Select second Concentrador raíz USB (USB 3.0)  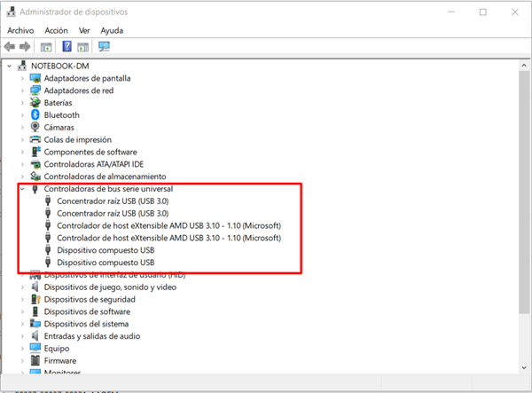click(x=113, y=213)
